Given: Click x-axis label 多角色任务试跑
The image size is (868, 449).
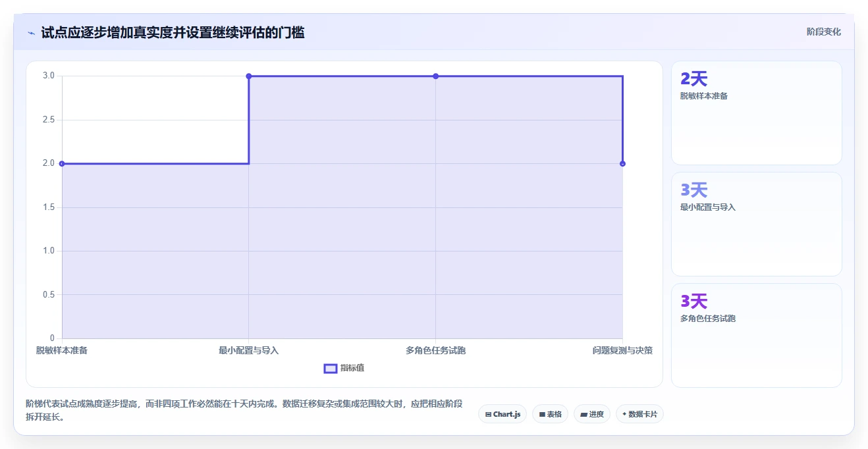Looking at the screenshot, I should [435, 350].
